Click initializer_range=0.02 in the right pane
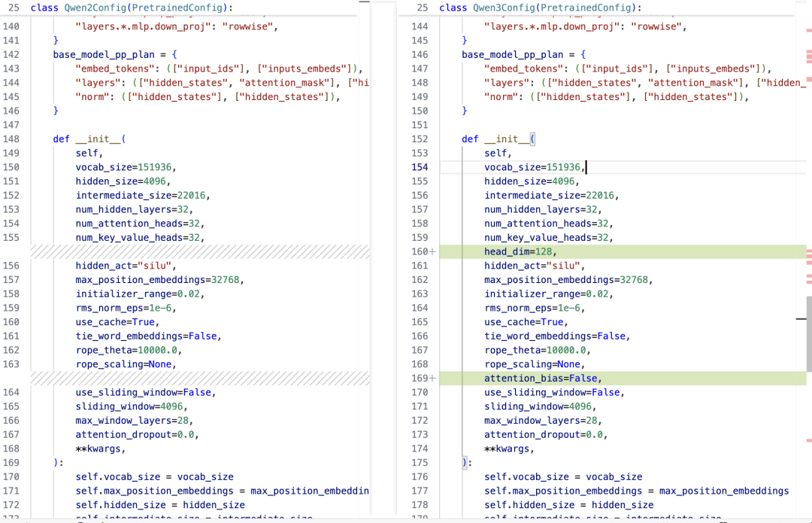The image size is (812, 523). 549,294
